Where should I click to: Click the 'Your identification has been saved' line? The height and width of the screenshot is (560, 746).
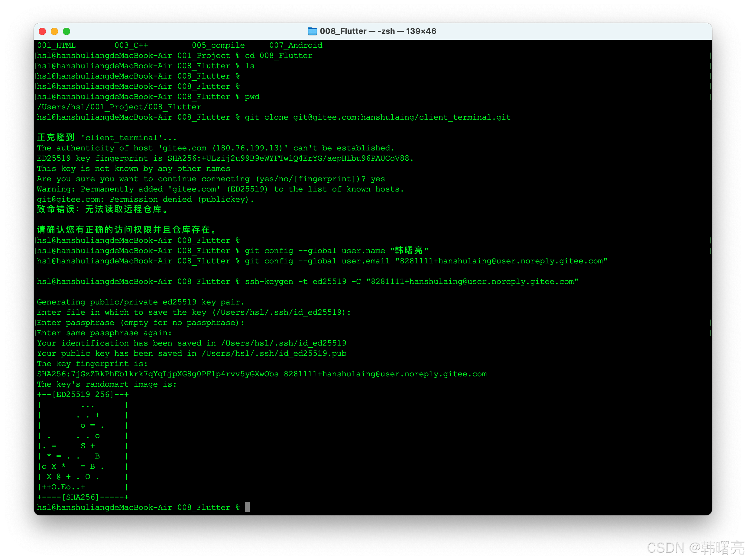click(192, 343)
